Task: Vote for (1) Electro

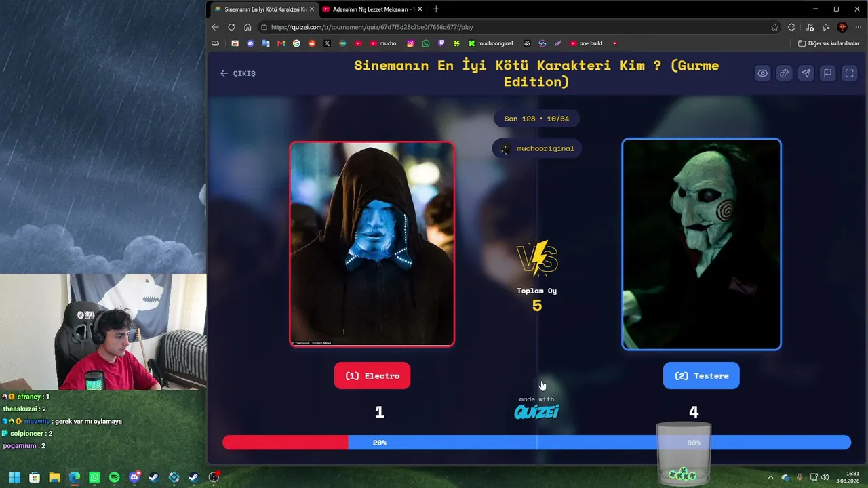Action: [x=372, y=375]
